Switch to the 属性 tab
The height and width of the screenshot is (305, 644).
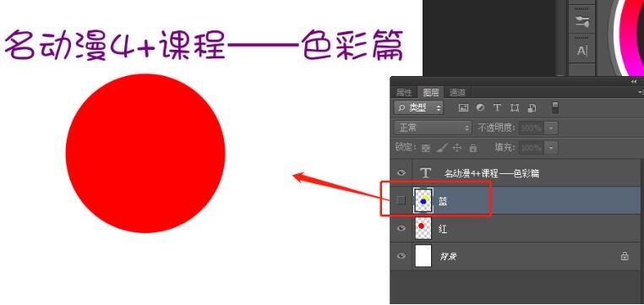pos(404,92)
